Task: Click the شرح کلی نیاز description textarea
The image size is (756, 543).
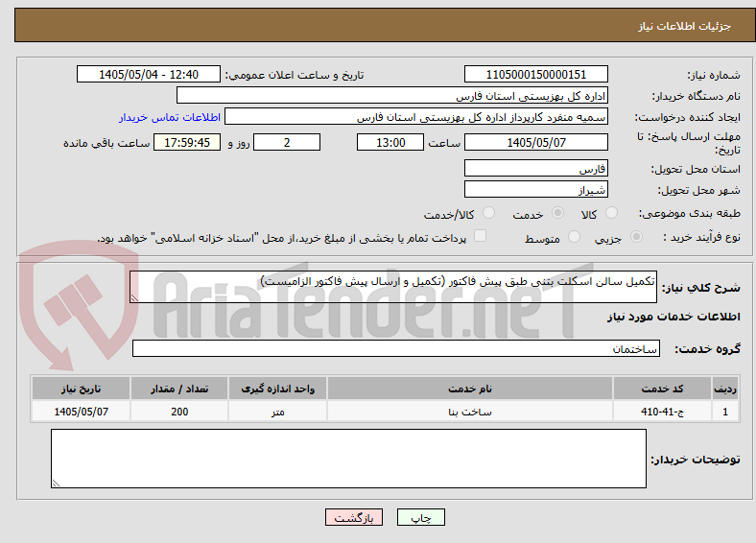Action: pos(393,287)
